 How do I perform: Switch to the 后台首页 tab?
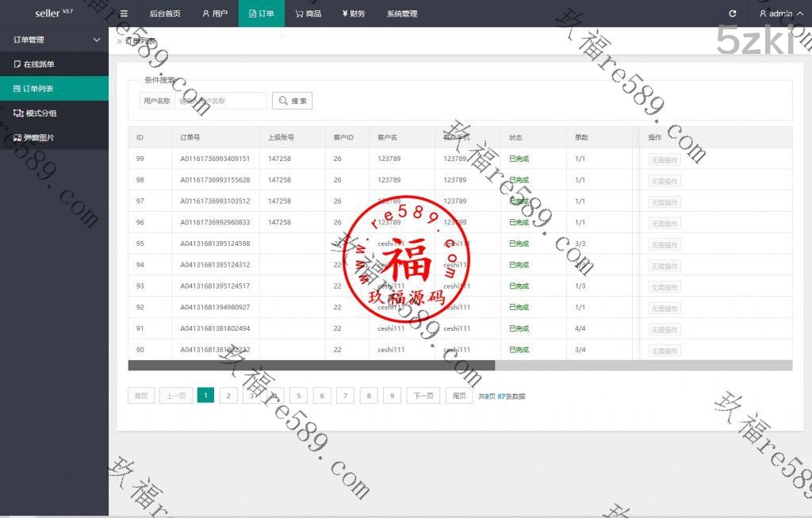[x=165, y=13]
